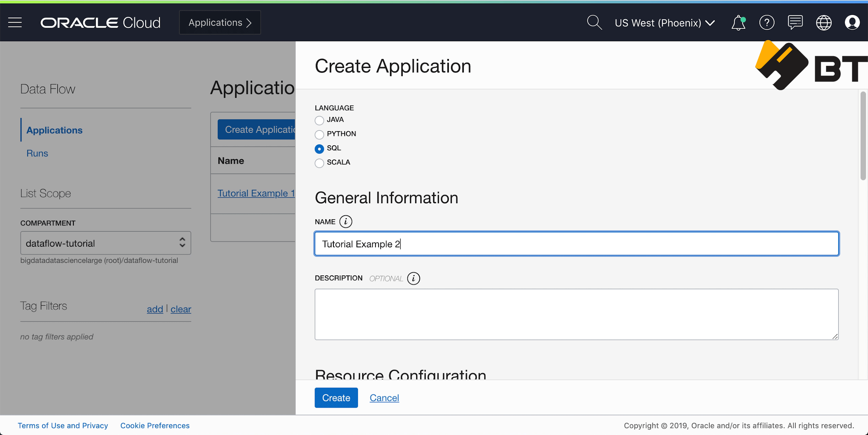
Task: Click the hamburger menu icon
Action: (15, 22)
